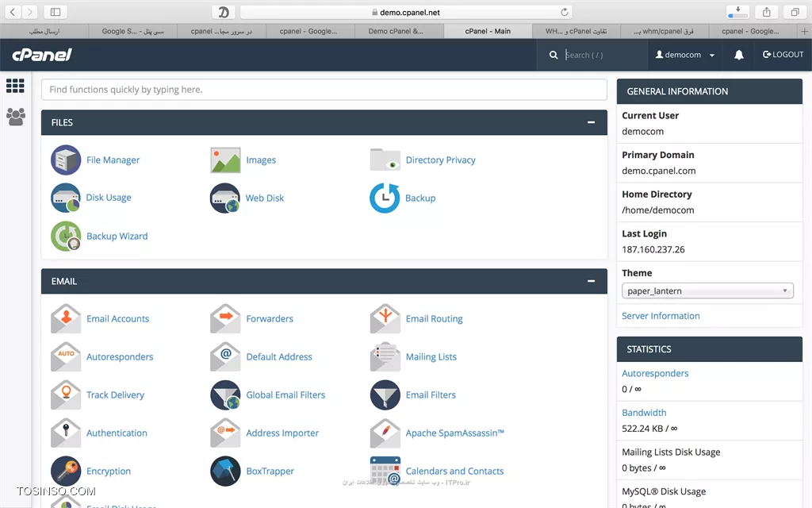Click the header search magnifier icon

(553, 55)
